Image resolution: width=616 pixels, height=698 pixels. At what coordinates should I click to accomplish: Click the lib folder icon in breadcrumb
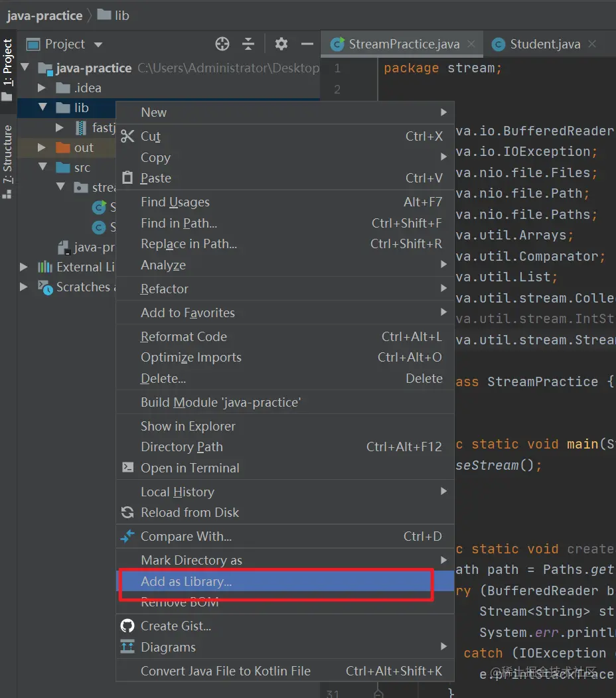coord(104,15)
